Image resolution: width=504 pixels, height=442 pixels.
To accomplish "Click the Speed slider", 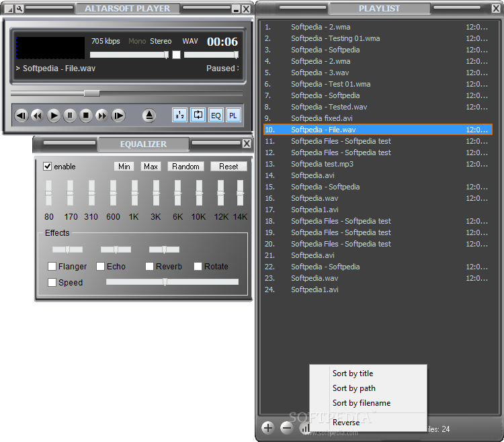I will coord(172,282).
